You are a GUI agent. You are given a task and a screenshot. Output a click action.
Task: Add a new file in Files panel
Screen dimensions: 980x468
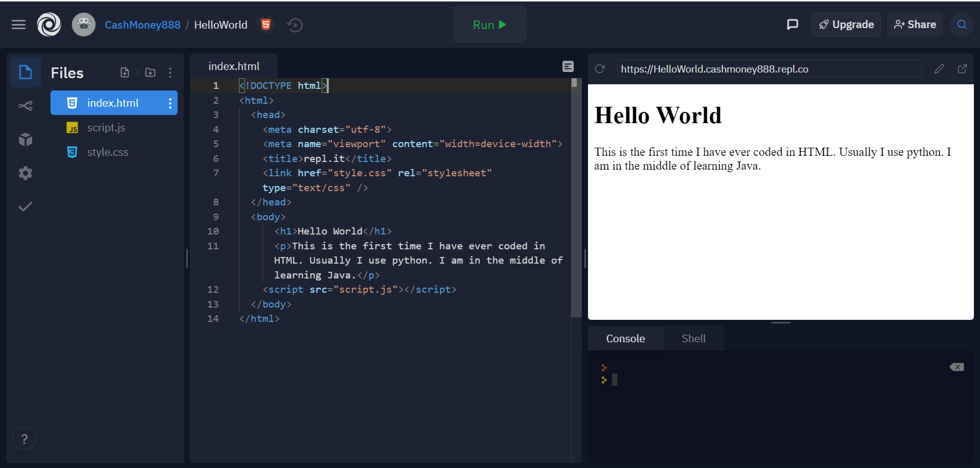tap(125, 73)
